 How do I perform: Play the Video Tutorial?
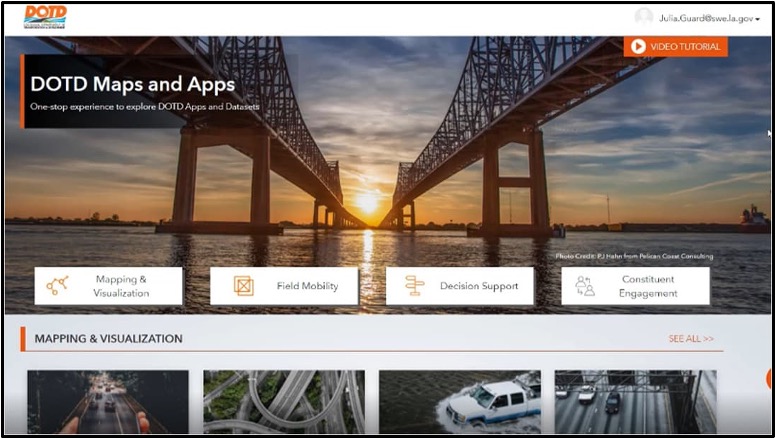pos(676,47)
